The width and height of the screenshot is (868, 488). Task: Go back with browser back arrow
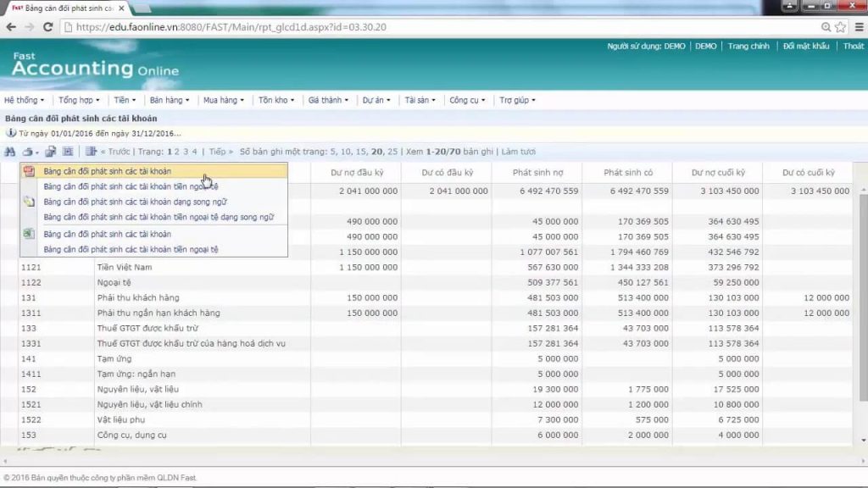[x=10, y=26]
